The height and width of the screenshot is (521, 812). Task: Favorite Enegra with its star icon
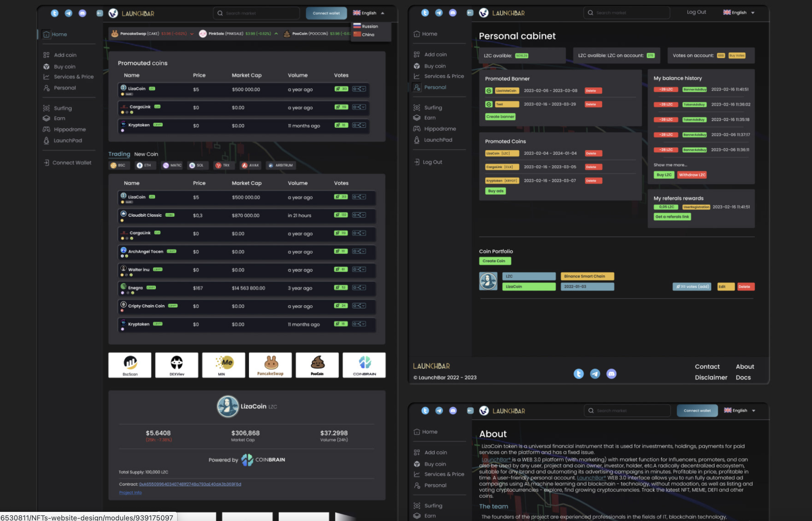(354, 288)
